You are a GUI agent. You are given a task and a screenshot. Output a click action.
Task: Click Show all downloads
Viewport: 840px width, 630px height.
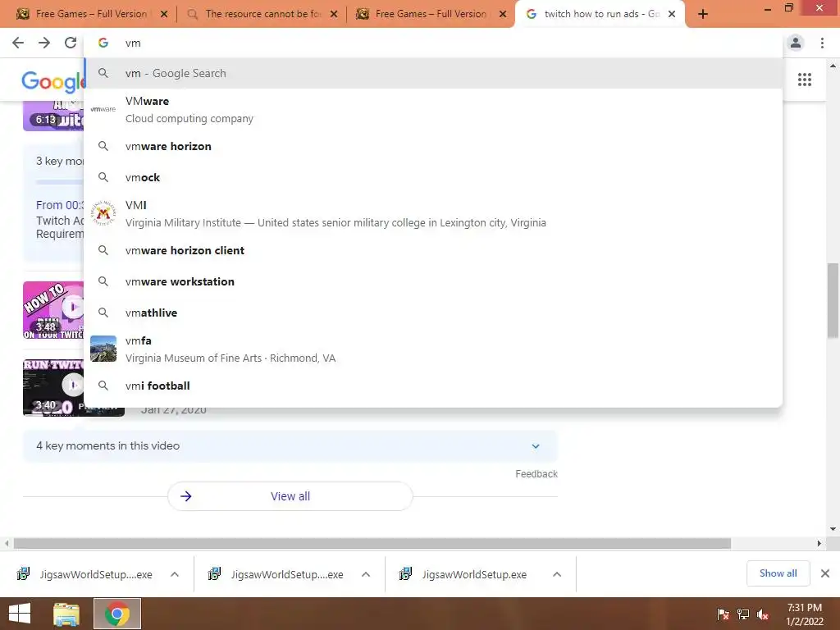click(778, 573)
